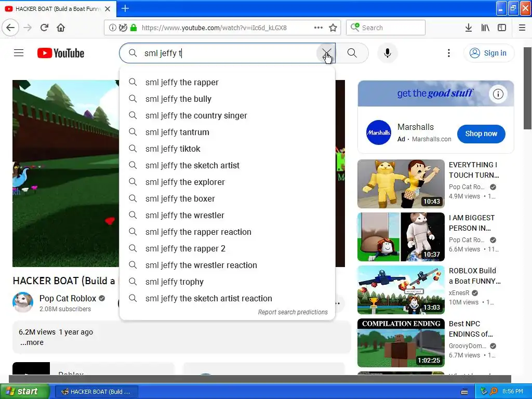Open COMPILATION ENDING video thumbnail
The width and height of the screenshot is (532, 399).
click(401, 343)
